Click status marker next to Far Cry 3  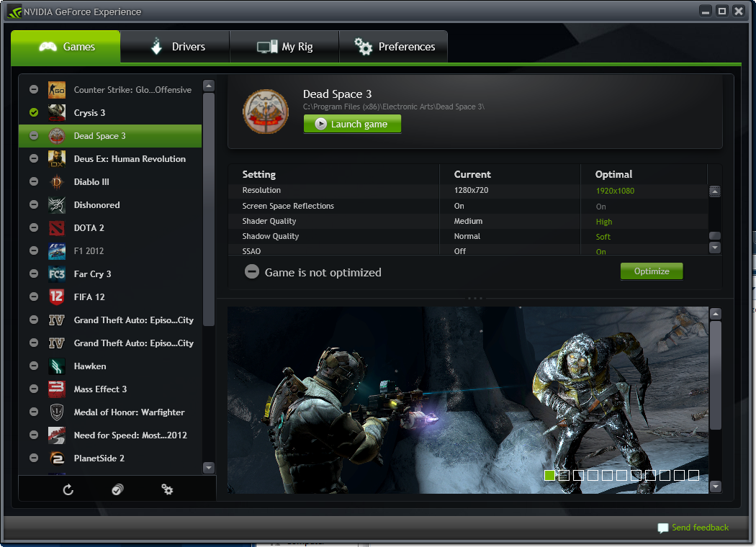[x=34, y=273]
